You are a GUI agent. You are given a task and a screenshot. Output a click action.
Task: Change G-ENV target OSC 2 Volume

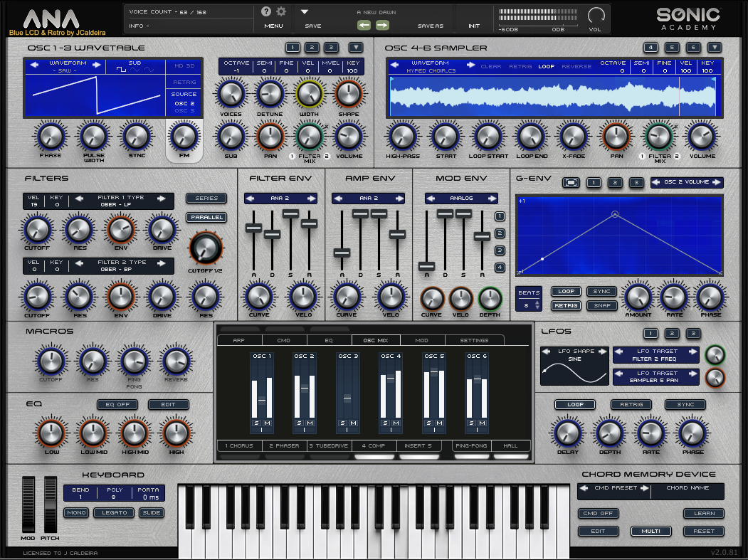[x=687, y=181]
